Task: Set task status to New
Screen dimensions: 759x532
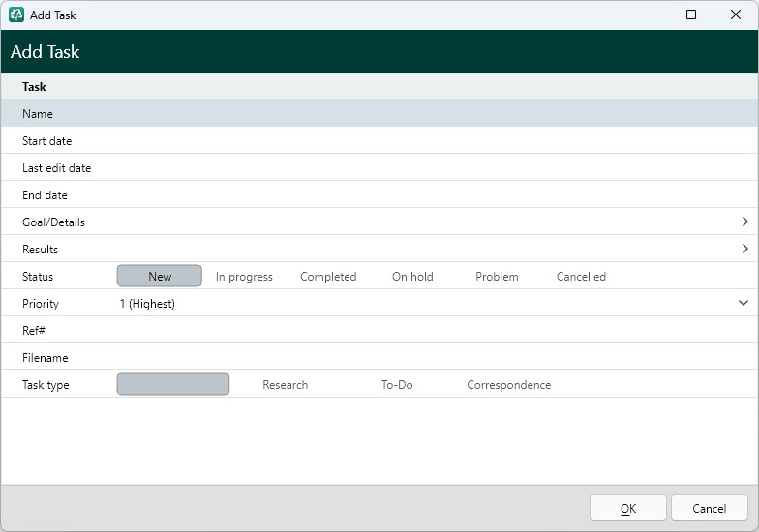Action: [159, 277]
